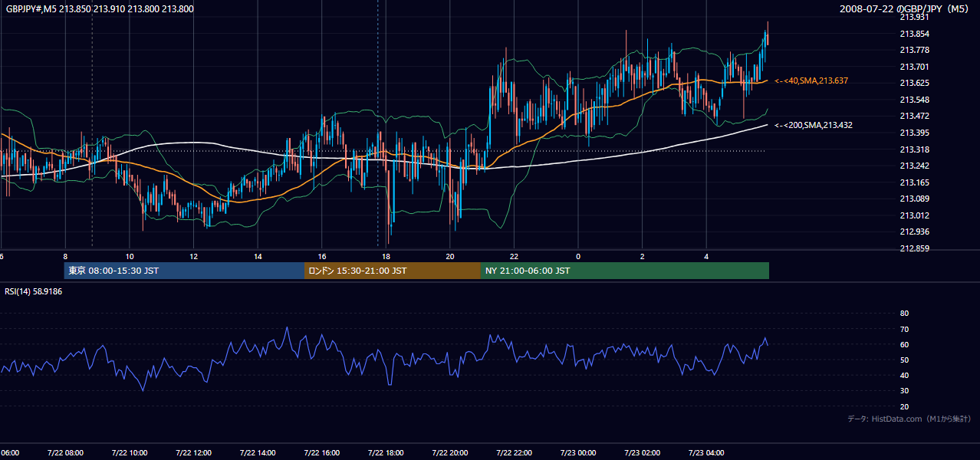Click hour label 10 below price chart
Viewport: 980px width, 460px height.
(130, 257)
